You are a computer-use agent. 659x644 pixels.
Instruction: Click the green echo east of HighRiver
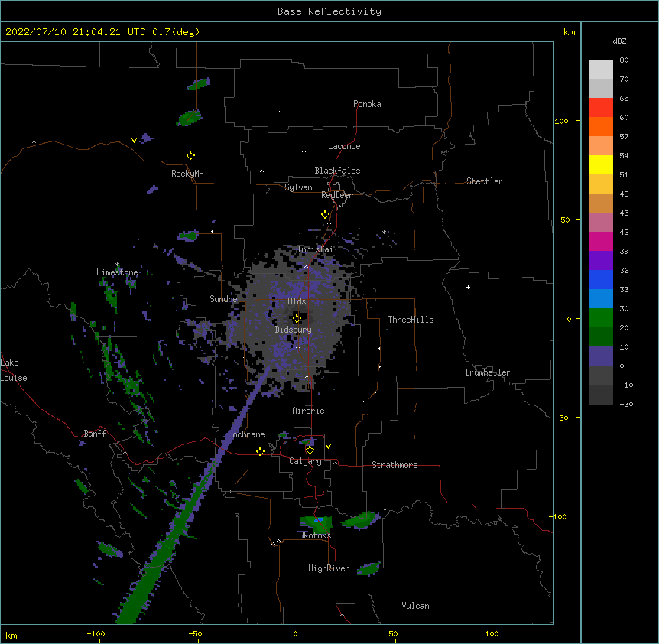point(368,569)
